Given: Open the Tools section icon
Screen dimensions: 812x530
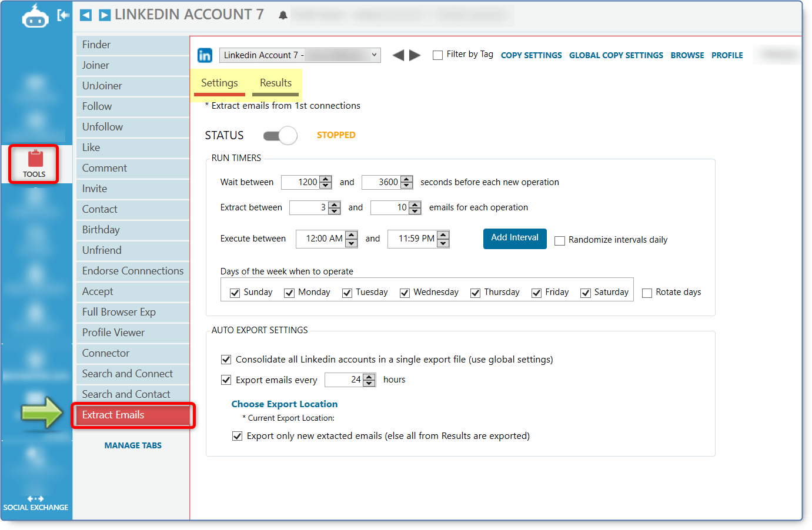Looking at the screenshot, I should coord(34,164).
